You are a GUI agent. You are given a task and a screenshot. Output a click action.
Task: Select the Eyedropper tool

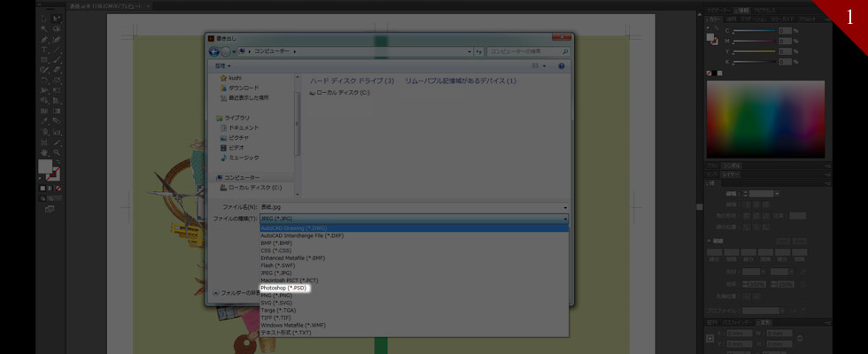44,121
